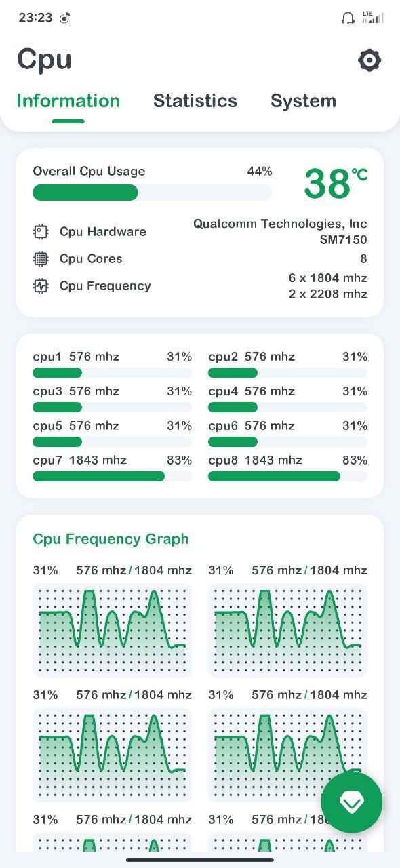Tap the green floating diamond action button
This screenshot has width=400, height=868.
352,802
